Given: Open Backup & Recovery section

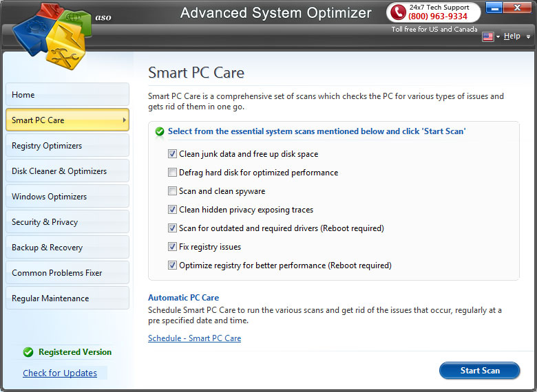Looking at the screenshot, I should [x=67, y=248].
